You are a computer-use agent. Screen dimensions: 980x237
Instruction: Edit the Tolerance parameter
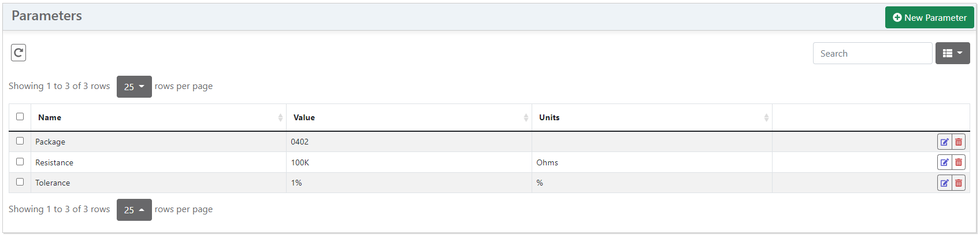[944, 183]
